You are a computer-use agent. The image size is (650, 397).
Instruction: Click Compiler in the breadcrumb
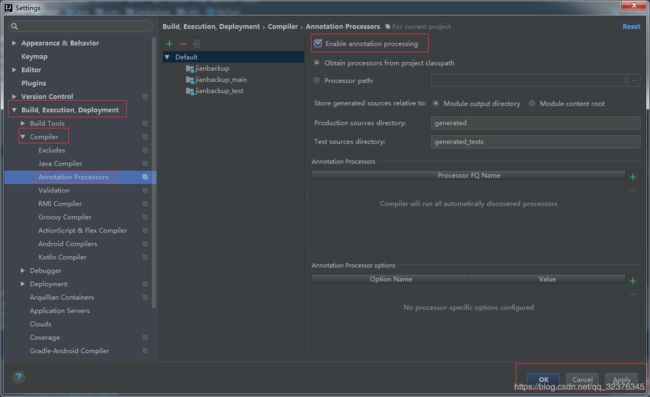pyautogui.click(x=283, y=27)
